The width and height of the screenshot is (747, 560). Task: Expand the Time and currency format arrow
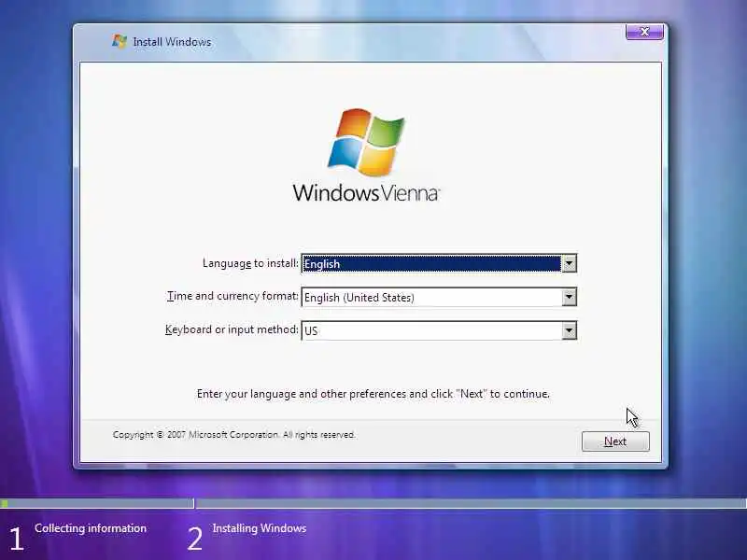pyautogui.click(x=569, y=297)
